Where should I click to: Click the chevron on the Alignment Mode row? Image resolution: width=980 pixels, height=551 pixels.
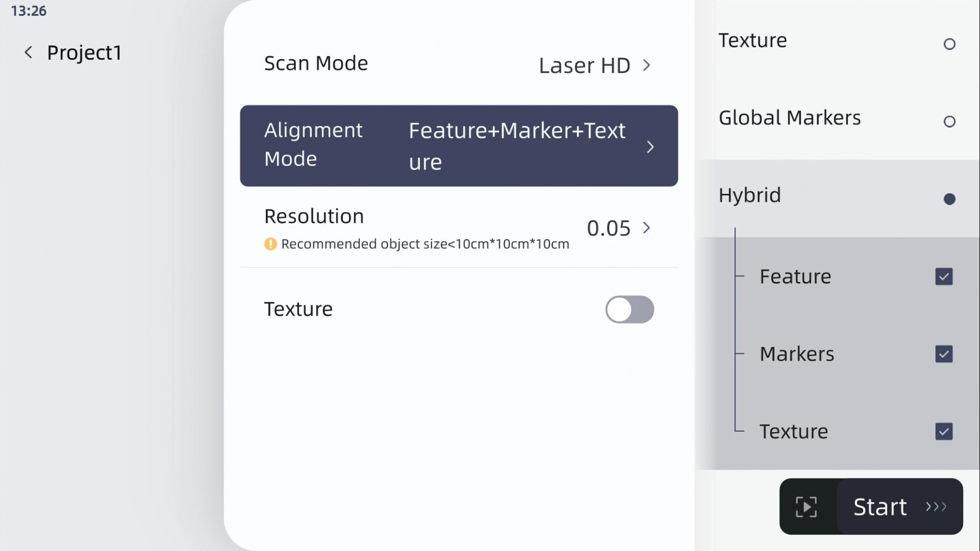tap(650, 146)
